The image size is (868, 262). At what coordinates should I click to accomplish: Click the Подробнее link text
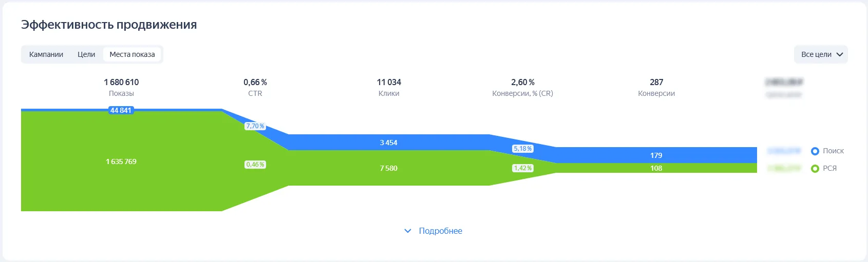(x=441, y=231)
